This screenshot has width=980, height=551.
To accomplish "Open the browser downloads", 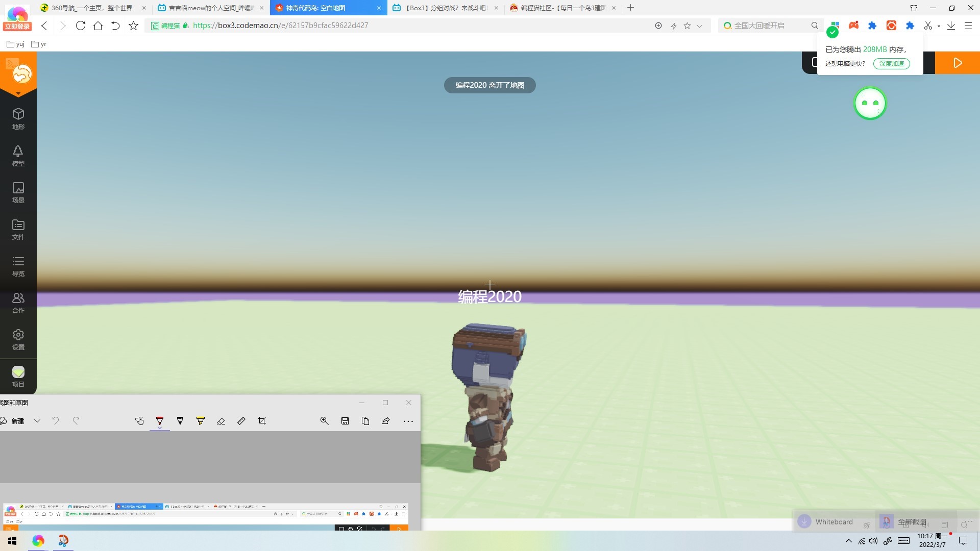I will (x=951, y=26).
